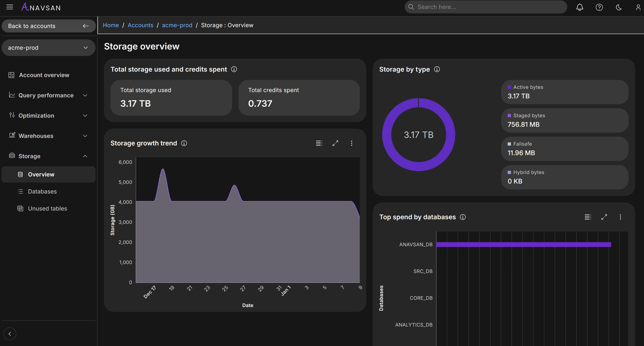Click the help question mark icon
This screenshot has height=346, width=644.
(x=599, y=7)
